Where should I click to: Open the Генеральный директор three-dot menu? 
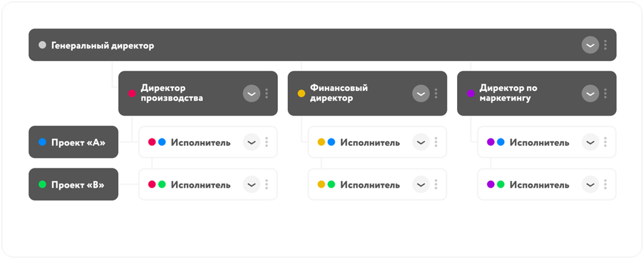coord(605,45)
